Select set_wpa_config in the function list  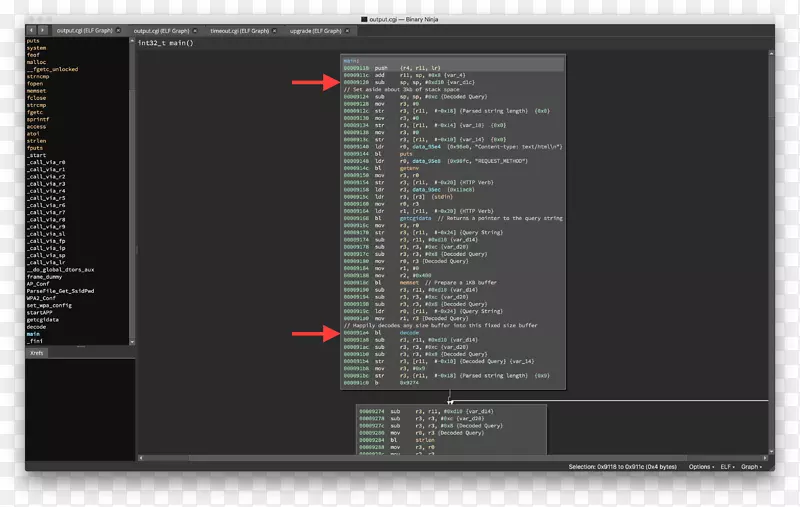click(x=47, y=305)
